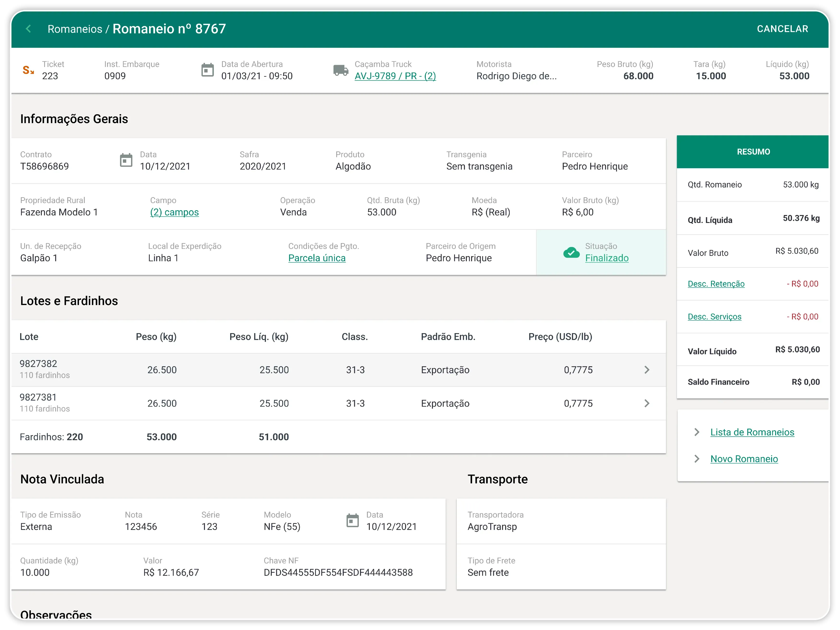840x630 pixels.
Task: Open the (2) campos link
Action: (x=174, y=212)
